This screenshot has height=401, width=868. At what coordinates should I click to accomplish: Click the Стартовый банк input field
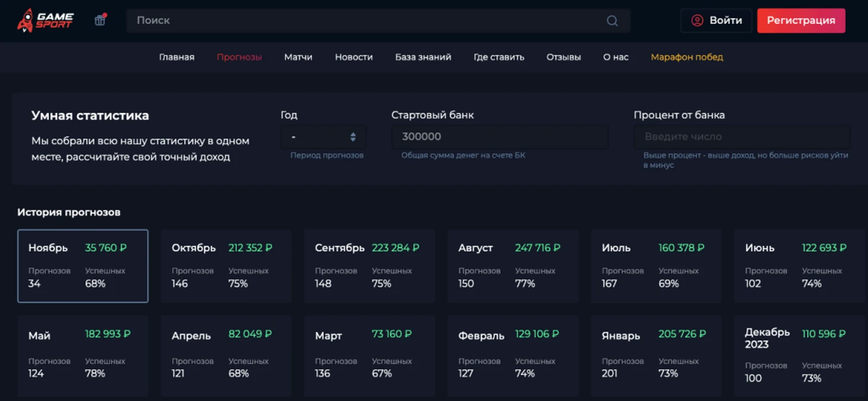[499, 137]
